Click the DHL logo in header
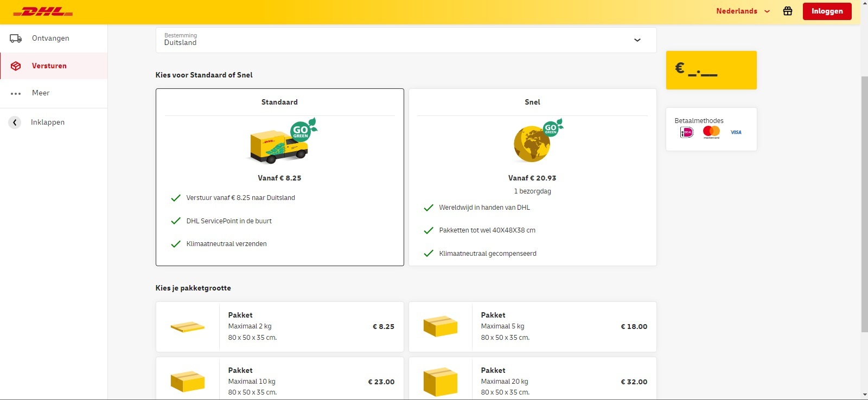868x400 pixels. pos(43,11)
